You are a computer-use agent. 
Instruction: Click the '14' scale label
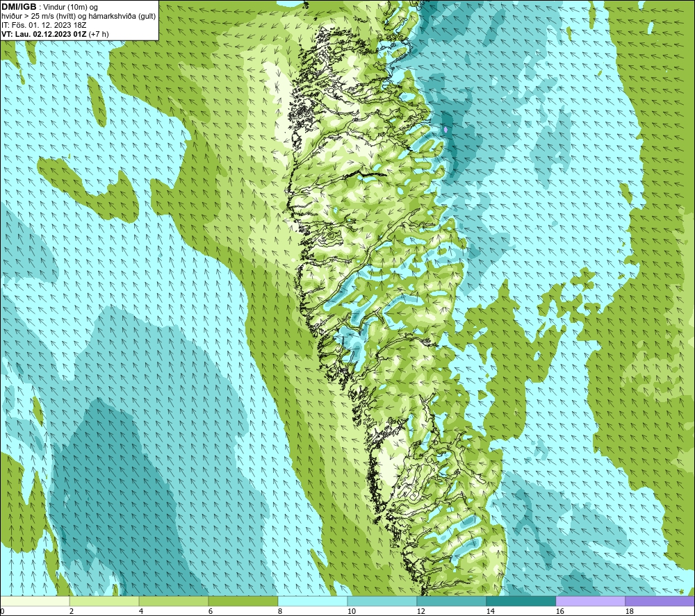point(490,612)
